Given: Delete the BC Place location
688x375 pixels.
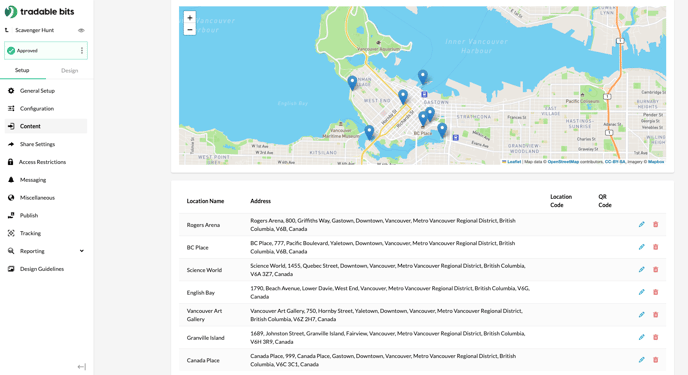Looking at the screenshot, I should click(x=656, y=247).
